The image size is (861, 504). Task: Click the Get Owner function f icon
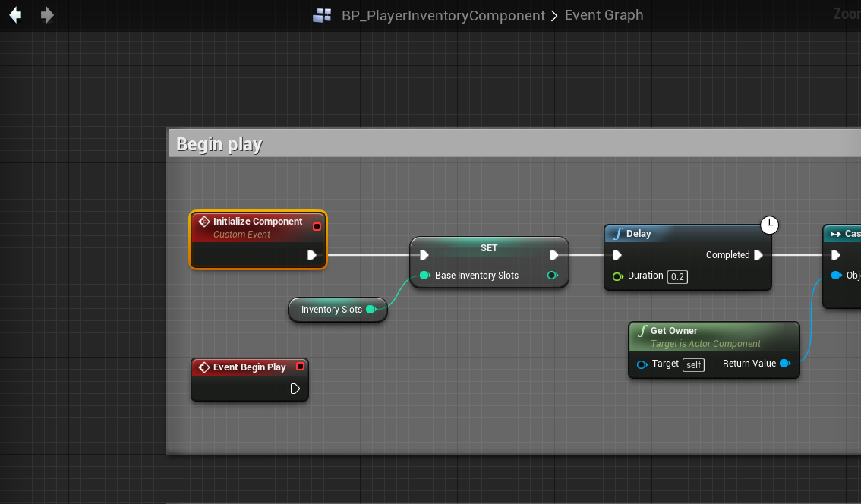[642, 331]
